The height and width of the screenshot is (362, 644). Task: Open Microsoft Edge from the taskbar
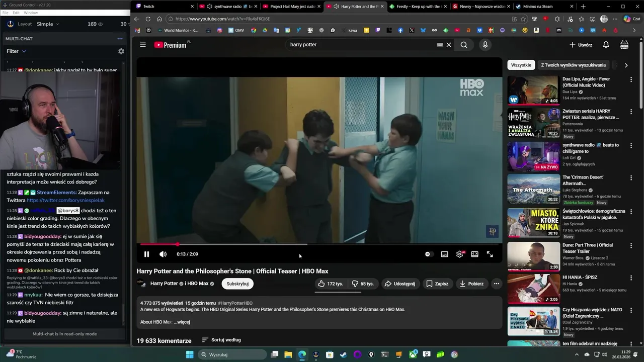(302, 354)
